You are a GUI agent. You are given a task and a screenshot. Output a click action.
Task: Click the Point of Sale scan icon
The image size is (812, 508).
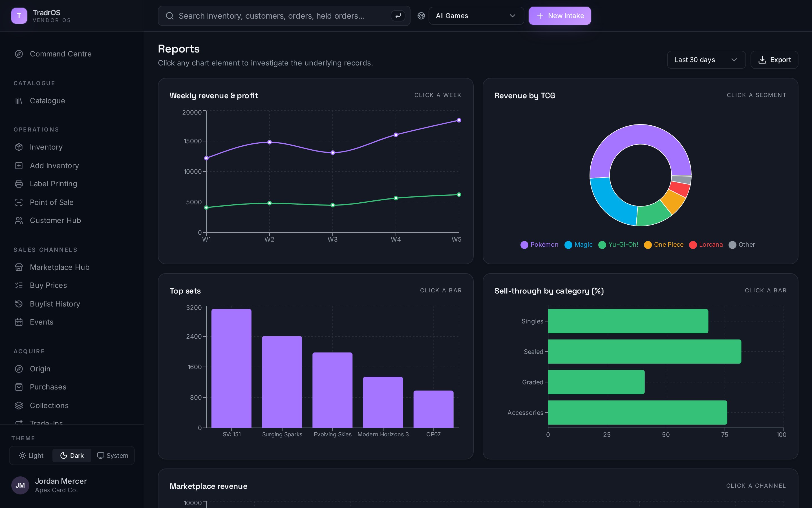19,202
